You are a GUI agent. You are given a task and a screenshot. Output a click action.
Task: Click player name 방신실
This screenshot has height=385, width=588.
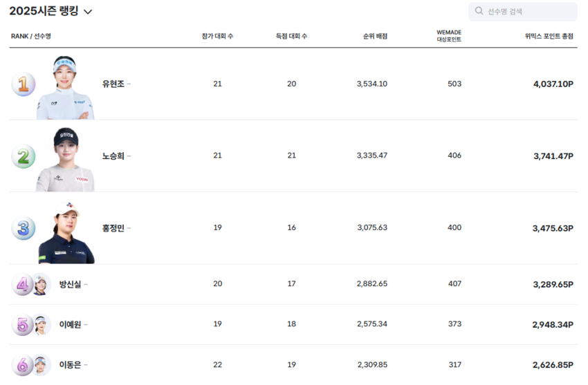[71, 284]
